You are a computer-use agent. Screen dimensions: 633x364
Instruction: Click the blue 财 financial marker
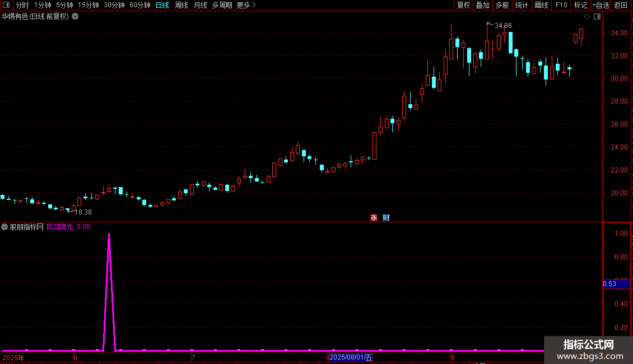pos(386,217)
